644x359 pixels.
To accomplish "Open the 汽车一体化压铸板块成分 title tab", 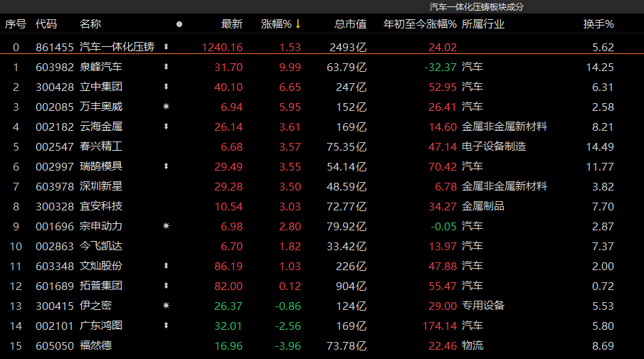I will coord(477,6).
